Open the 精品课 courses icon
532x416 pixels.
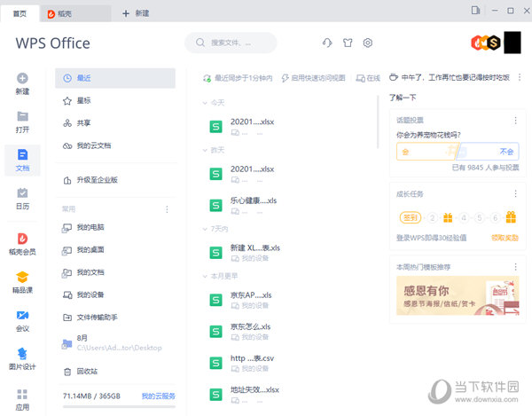coord(22,277)
